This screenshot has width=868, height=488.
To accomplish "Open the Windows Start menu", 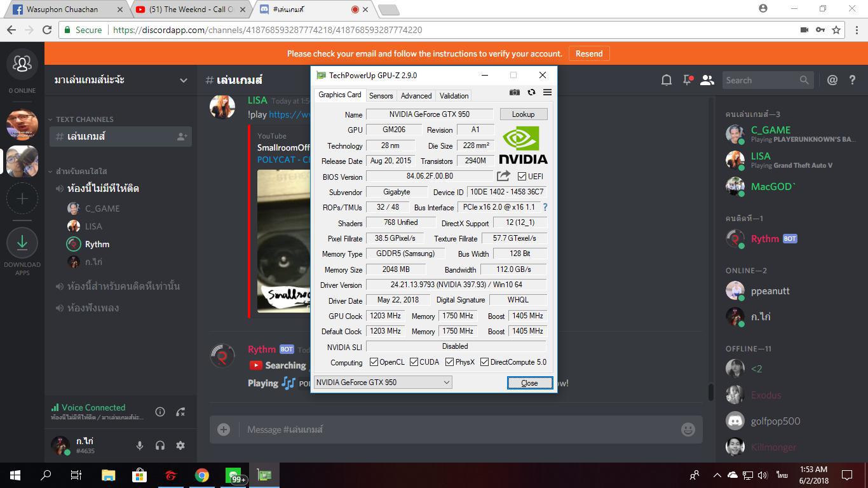I will click(x=15, y=475).
